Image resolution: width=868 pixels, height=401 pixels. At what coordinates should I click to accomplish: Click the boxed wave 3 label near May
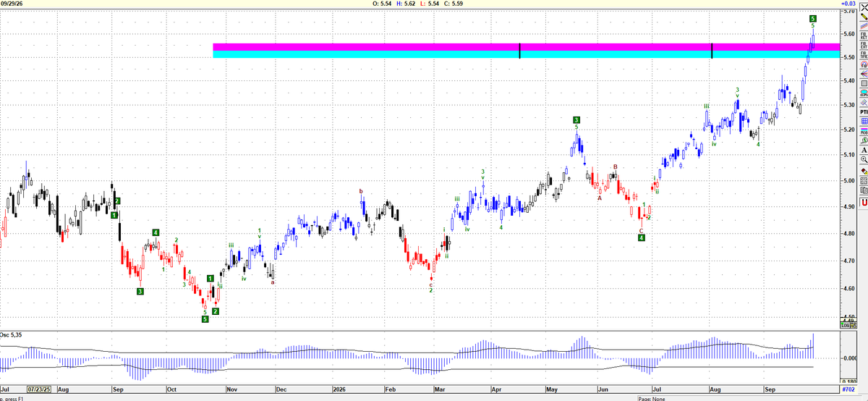[x=576, y=119]
